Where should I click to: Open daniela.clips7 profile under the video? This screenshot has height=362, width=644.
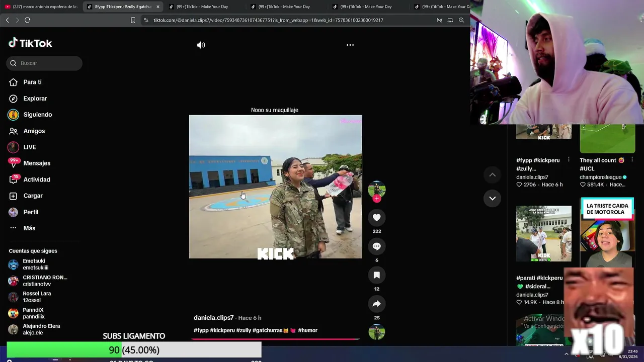(213, 318)
